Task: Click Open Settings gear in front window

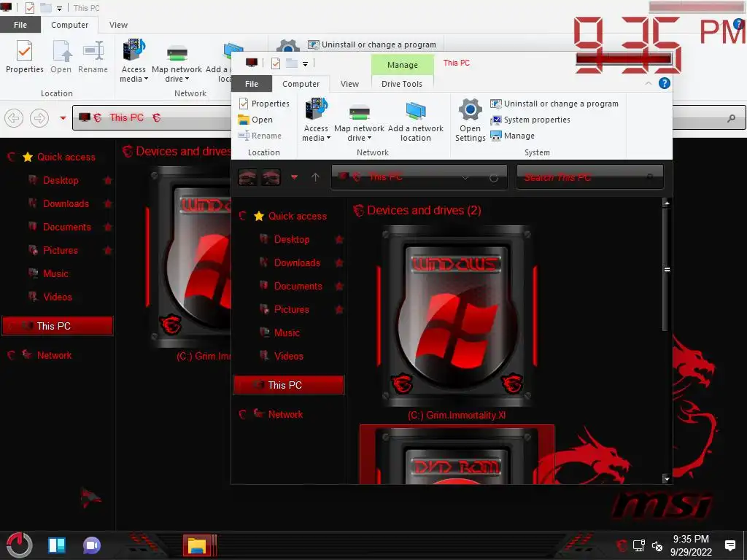Action: [x=470, y=109]
